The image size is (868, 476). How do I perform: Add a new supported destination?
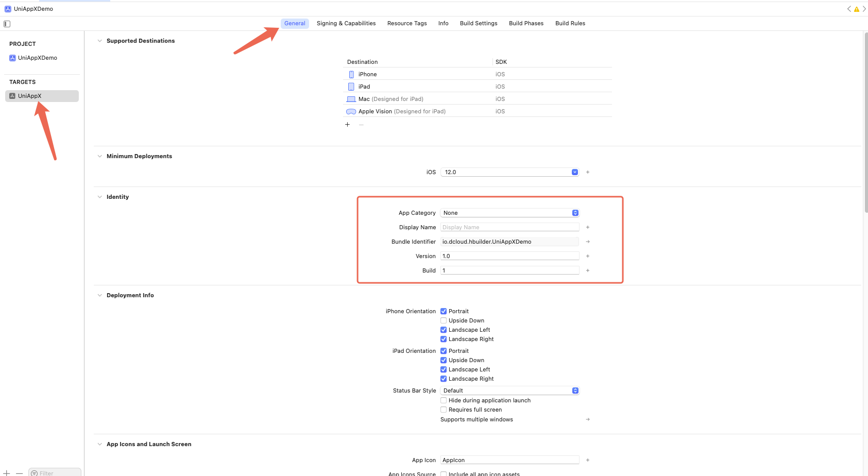pyautogui.click(x=347, y=125)
